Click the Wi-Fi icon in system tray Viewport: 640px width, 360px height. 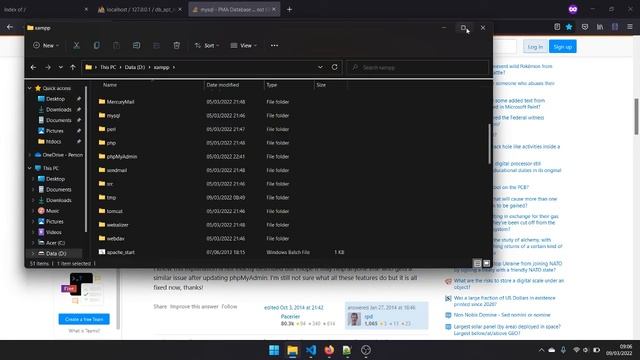[x=576, y=350]
